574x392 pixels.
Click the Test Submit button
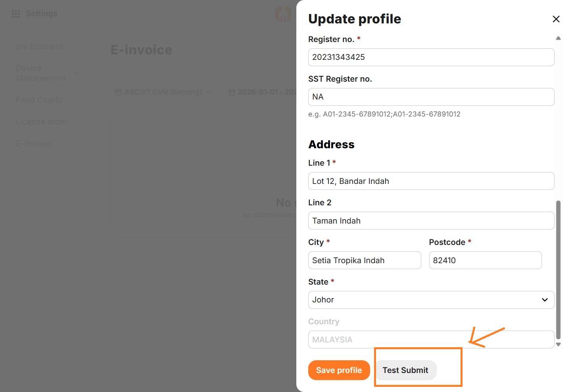pyautogui.click(x=405, y=370)
